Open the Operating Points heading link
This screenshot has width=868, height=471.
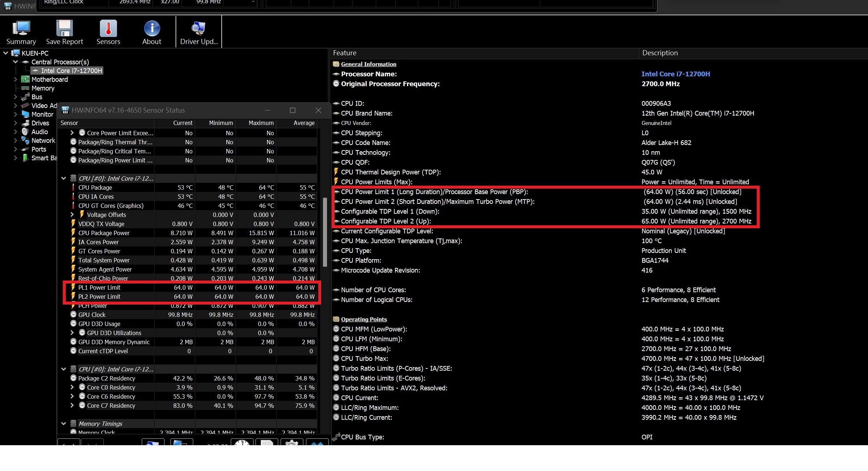364,319
